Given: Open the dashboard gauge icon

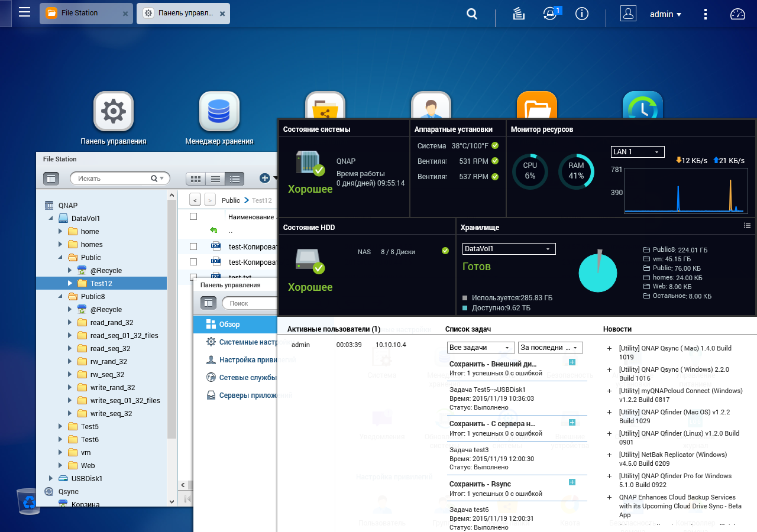Looking at the screenshot, I should click(737, 14).
